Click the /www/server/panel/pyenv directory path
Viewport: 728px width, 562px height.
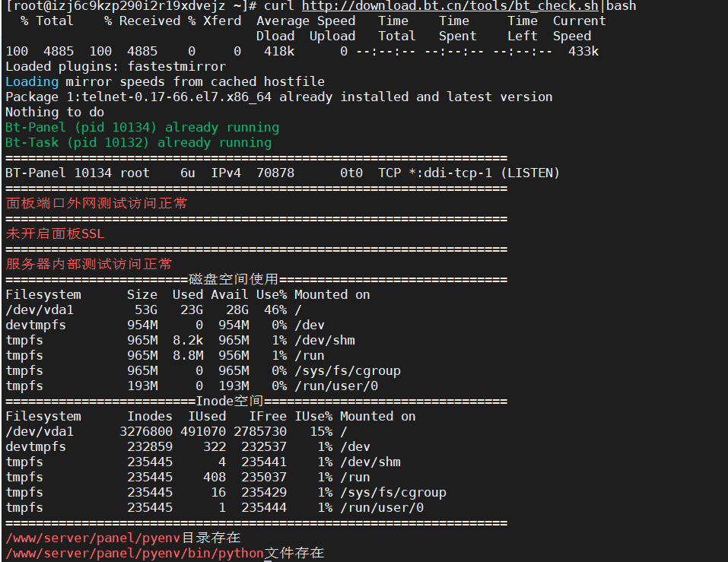[x=93, y=538]
